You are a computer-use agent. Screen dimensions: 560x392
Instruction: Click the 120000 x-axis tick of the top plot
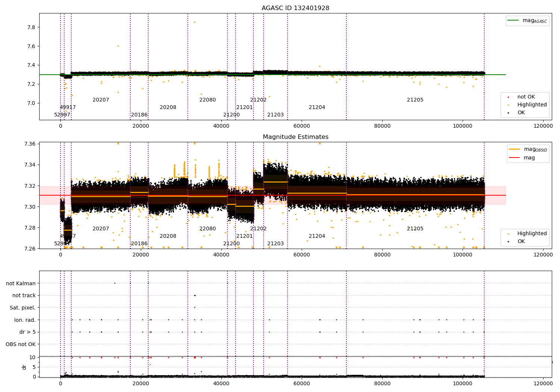point(543,126)
